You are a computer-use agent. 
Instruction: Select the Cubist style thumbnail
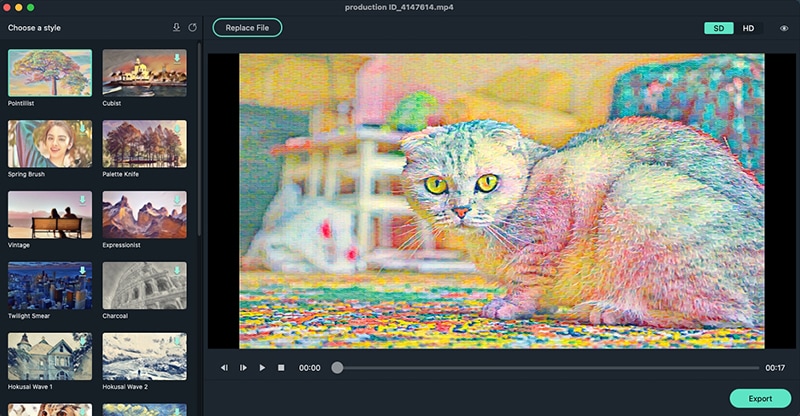(x=144, y=73)
